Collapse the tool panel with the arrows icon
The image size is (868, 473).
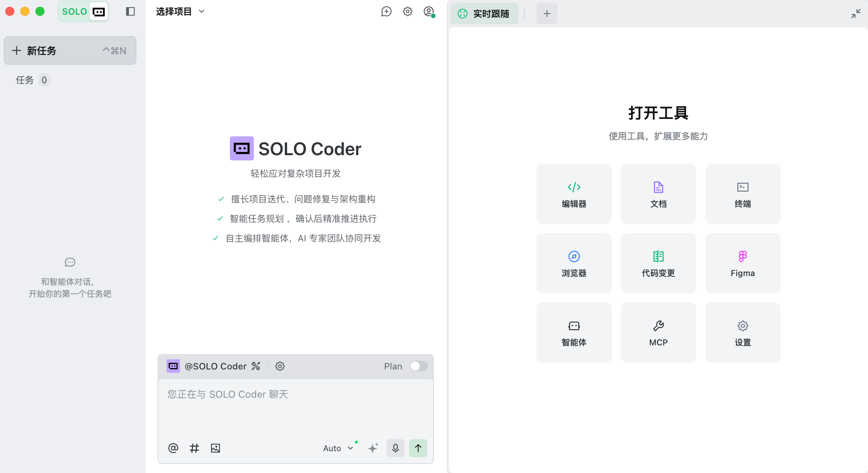tap(856, 14)
